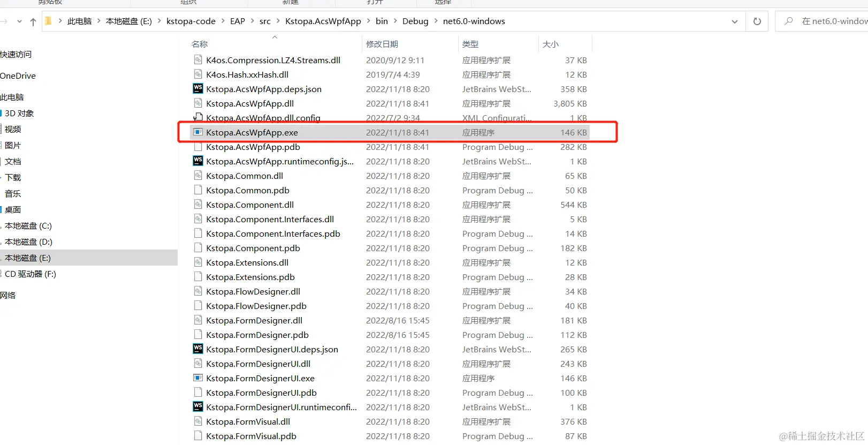Select the file name Kstopa.Extensions.pdb
This screenshot has width=868, height=445.
[250, 277]
